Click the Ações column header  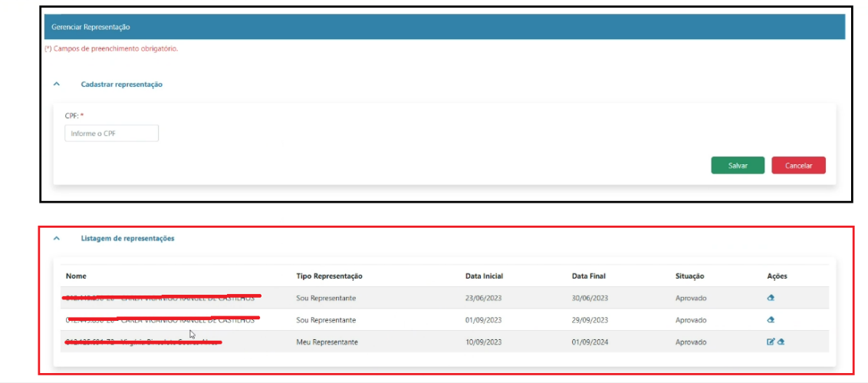coord(777,276)
